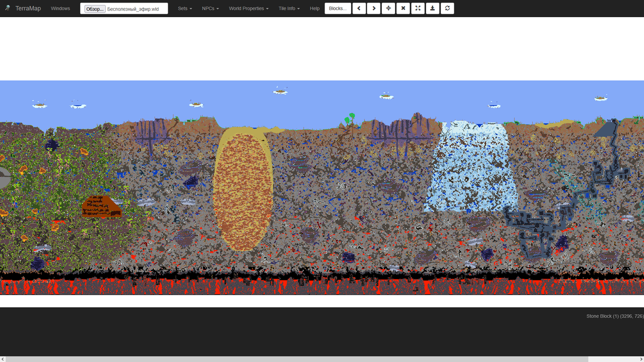Expand the NPCs dropdown
Screen dimensions: 644x362
[x=210, y=9]
